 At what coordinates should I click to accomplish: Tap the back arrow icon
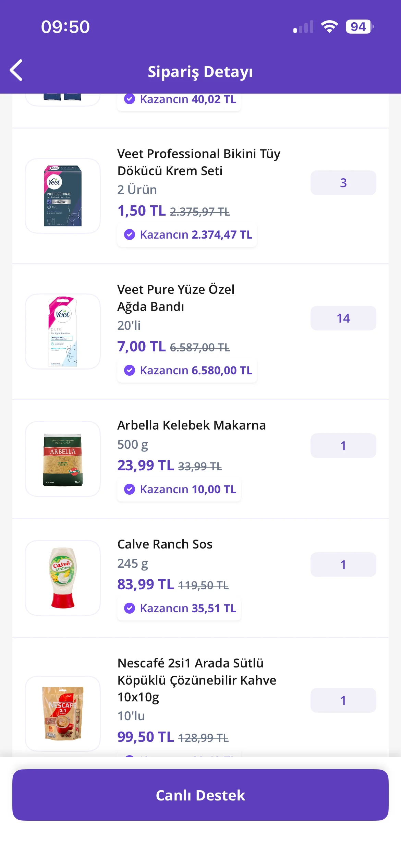tap(16, 70)
